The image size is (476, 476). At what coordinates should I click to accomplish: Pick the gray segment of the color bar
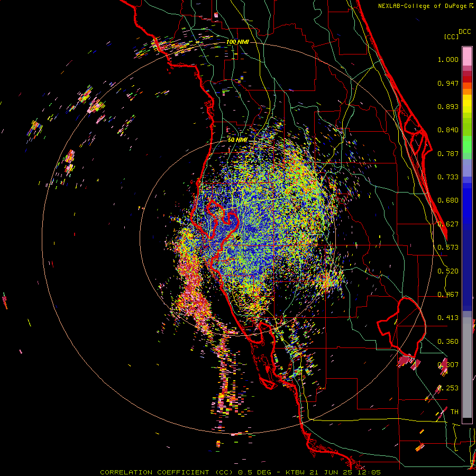pyautogui.click(x=467, y=368)
